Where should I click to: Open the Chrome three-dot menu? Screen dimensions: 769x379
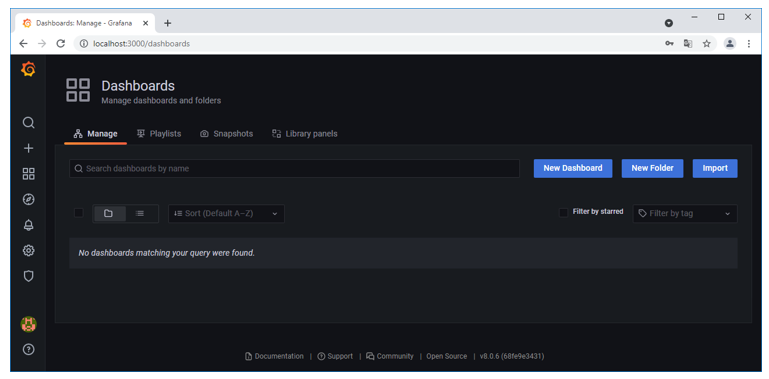749,44
